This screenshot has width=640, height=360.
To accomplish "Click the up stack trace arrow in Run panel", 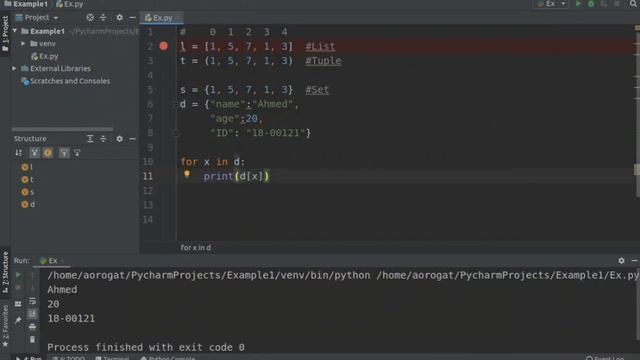I will (x=32, y=275).
